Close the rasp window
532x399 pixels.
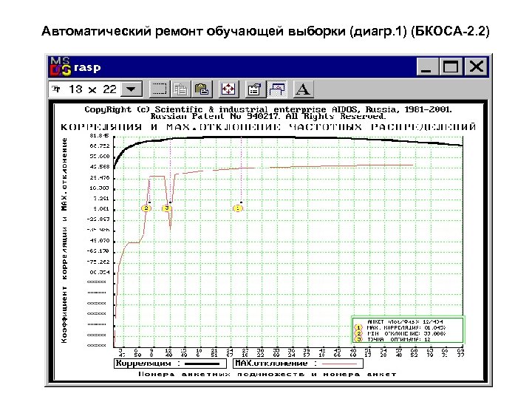coord(476,66)
